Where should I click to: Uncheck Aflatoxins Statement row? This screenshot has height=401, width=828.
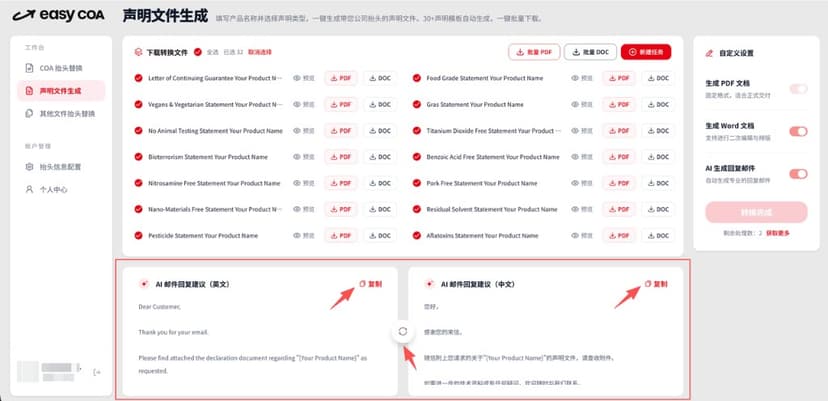click(x=417, y=236)
